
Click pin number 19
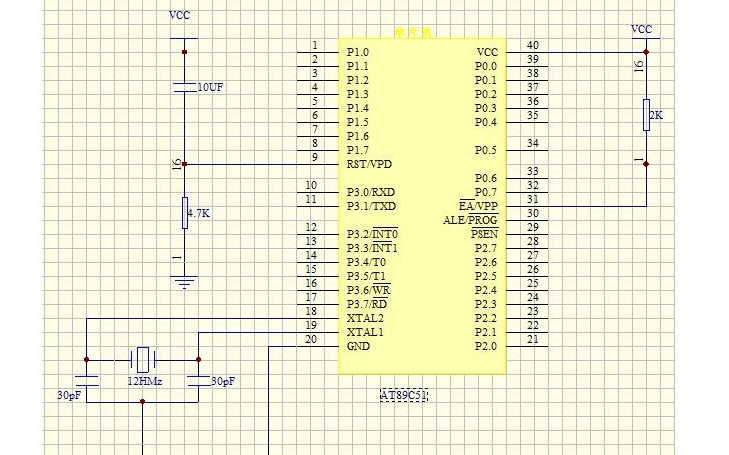311,325
